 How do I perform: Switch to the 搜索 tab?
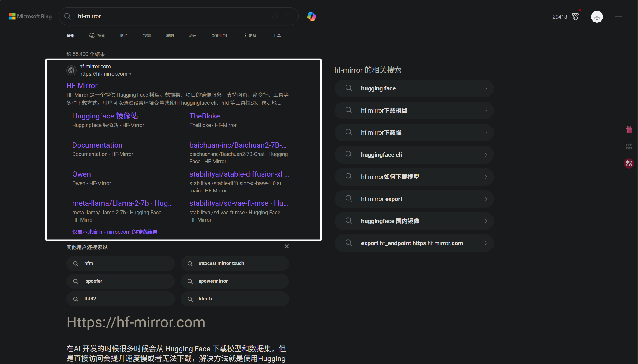tap(97, 35)
